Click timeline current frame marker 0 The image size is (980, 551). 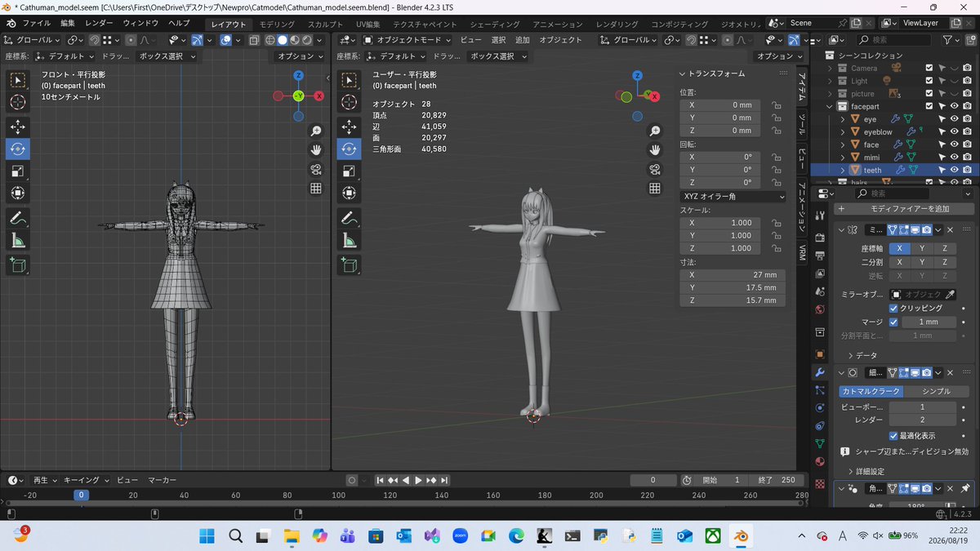click(x=81, y=495)
